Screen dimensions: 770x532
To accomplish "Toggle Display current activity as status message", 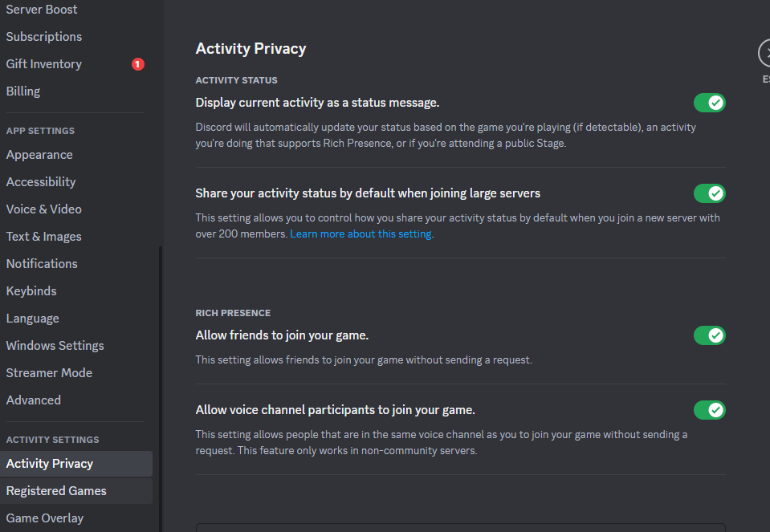I will click(x=709, y=103).
